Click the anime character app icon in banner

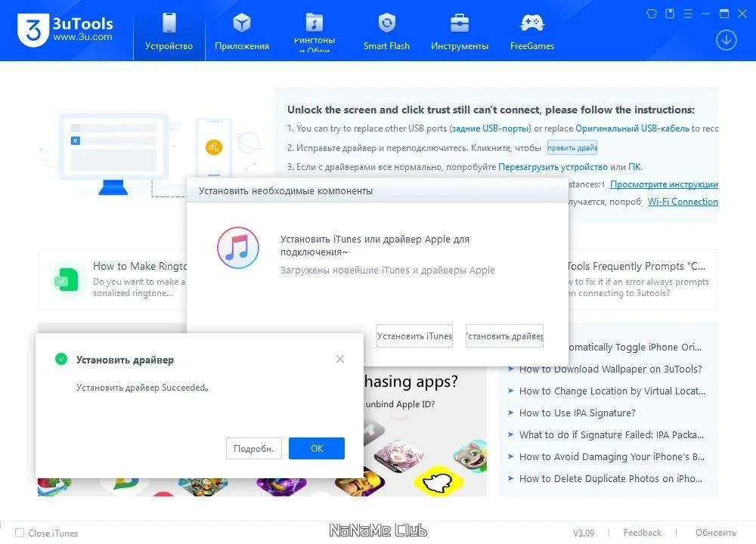[398, 454]
